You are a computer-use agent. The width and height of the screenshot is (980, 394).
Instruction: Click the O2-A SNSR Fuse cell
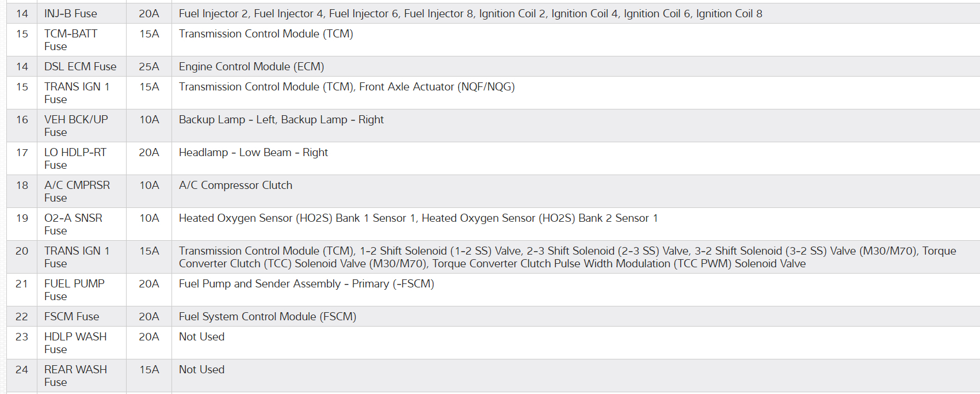(73, 224)
